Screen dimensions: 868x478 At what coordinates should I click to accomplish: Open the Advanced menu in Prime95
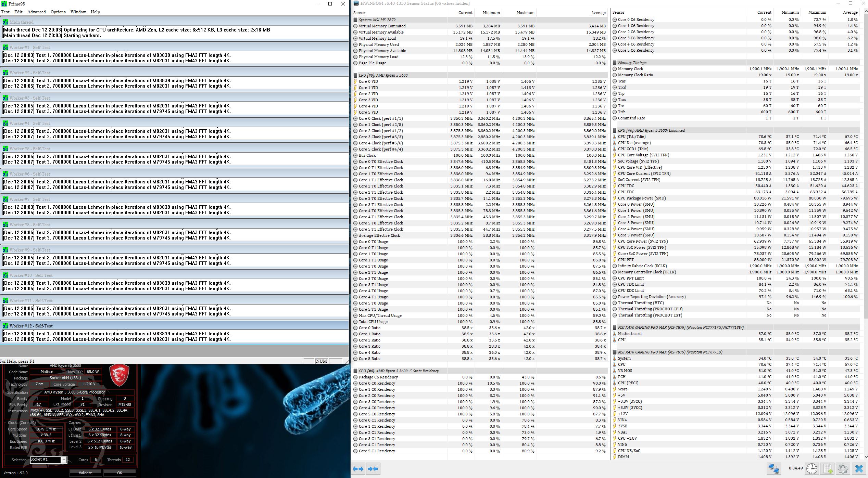pos(37,12)
